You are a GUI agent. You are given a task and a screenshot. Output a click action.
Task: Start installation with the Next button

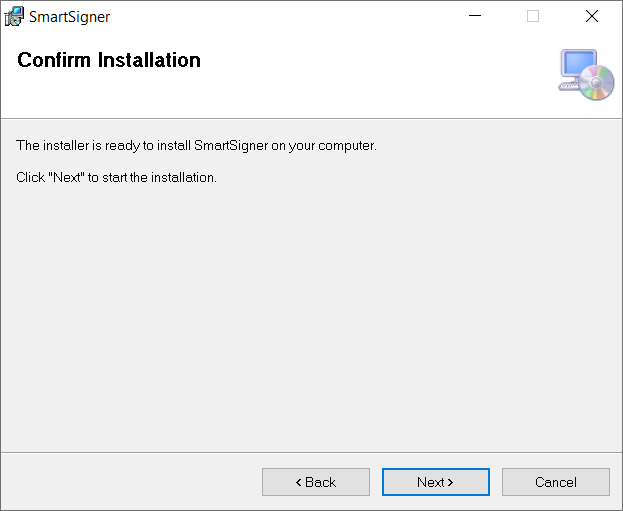pyautogui.click(x=436, y=482)
